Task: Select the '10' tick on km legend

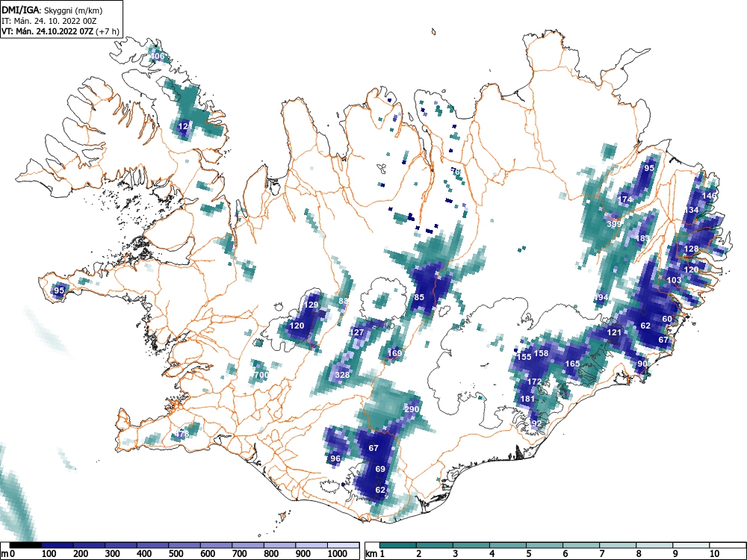Action: (x=713, y=554)
